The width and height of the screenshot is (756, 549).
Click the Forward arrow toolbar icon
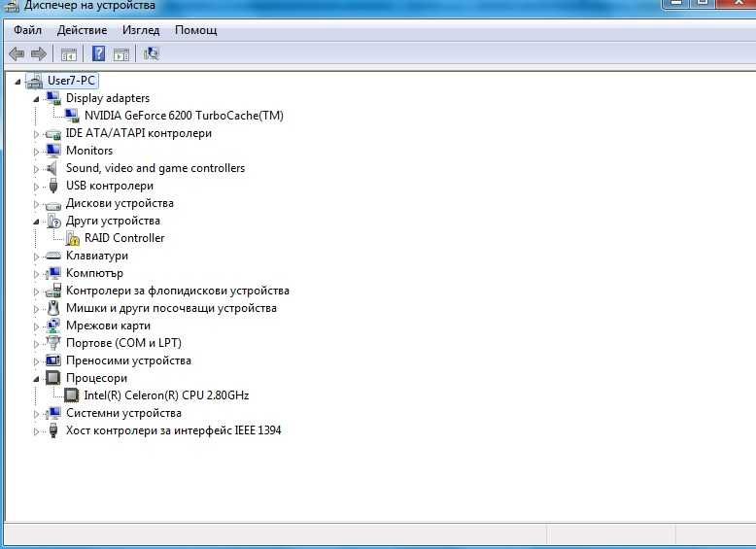(x=39, y=53)
